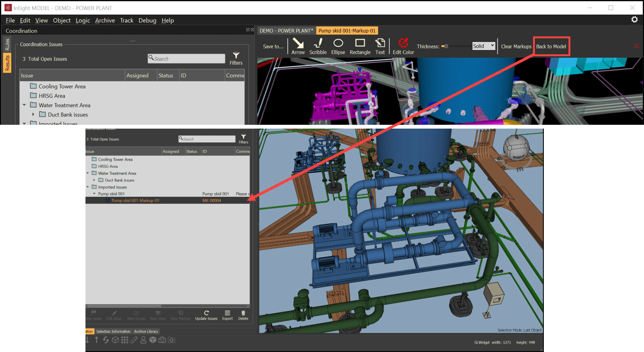Screen dimensions: 644x352
Task: Click the camera snapshot icon in bottom toolbar
Action: [x=162, y=340]
